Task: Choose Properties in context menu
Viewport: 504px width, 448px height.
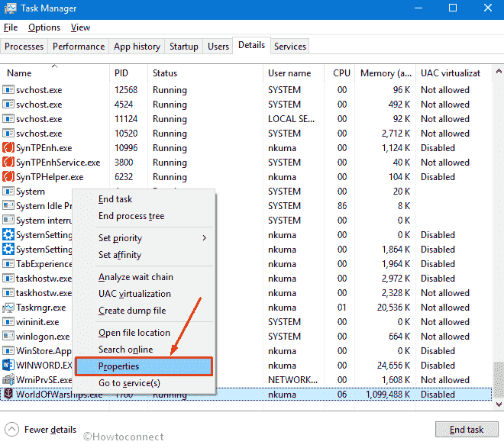Action: click(x=144, y=366)
